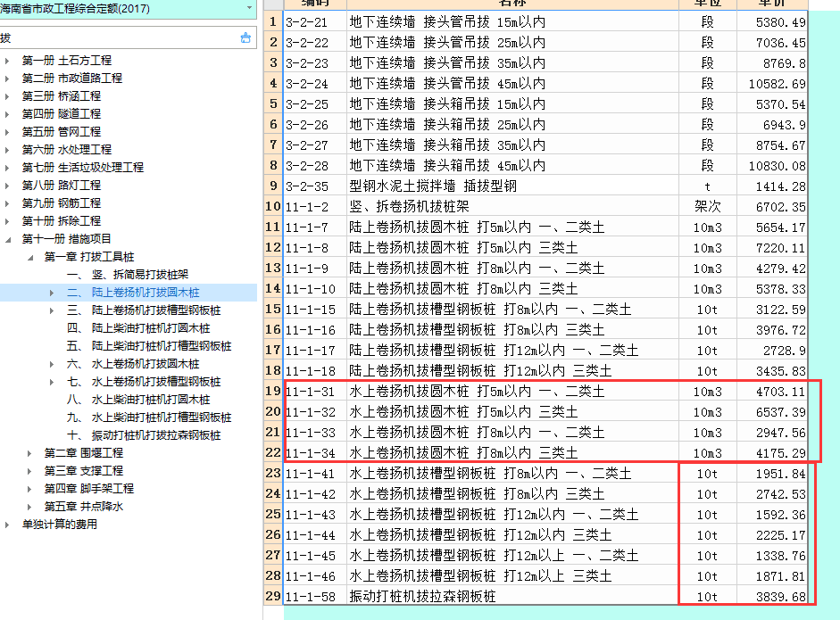This screenshot has height=620, width=840.
Task: Select 十、振动打桩机打拔拉森钢板桩
Action: 144,435
